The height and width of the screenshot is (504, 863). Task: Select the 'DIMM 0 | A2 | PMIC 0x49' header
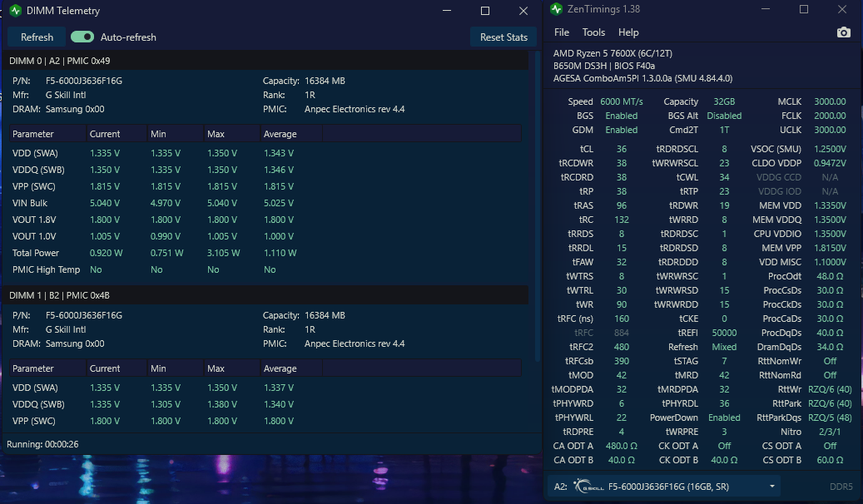coord(265,61)
